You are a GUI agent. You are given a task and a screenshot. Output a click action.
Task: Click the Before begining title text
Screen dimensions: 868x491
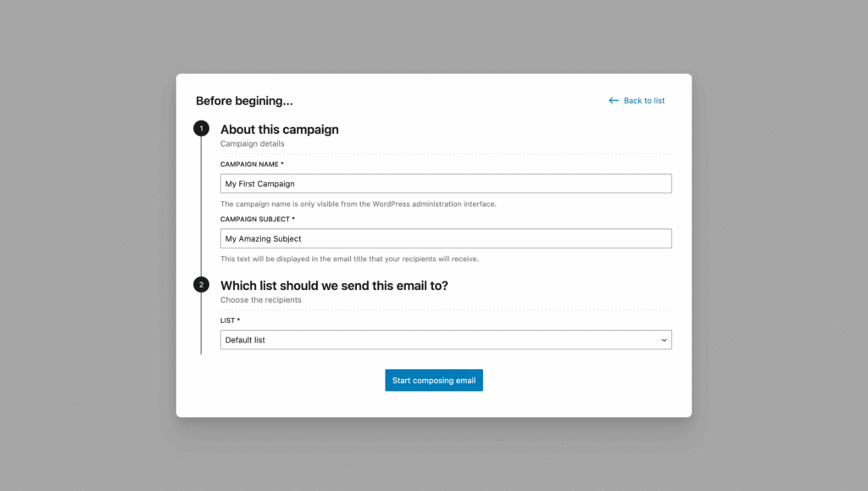click(x=244, y=101)
